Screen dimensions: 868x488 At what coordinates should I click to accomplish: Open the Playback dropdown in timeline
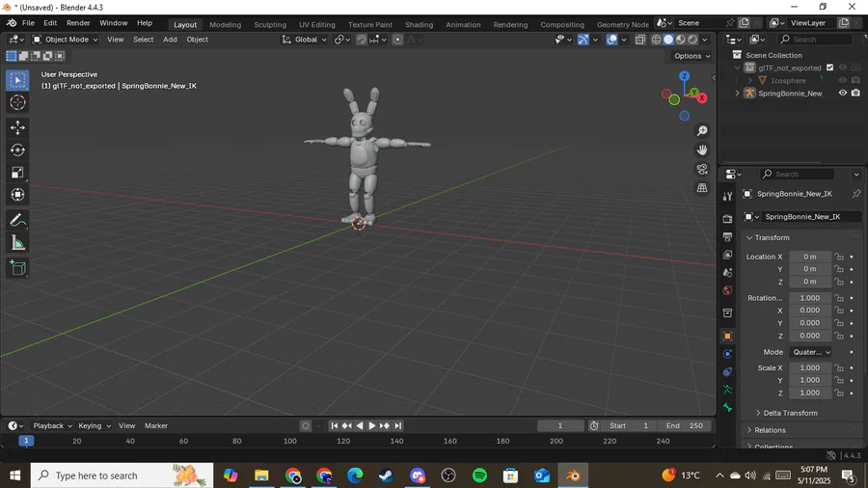52,425
